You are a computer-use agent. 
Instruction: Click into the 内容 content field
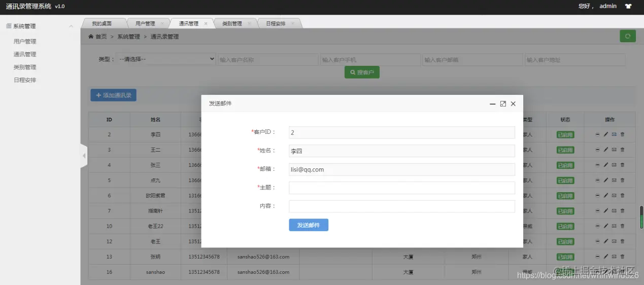pyautogui.click(x=402, y=206)
